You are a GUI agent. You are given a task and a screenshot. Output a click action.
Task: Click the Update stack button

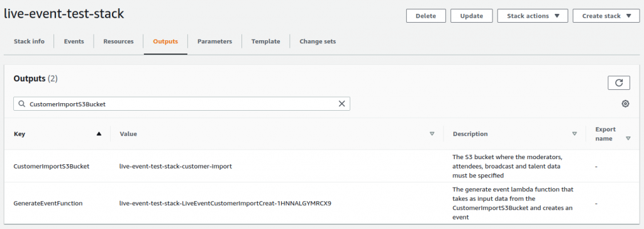pos(471,16)
